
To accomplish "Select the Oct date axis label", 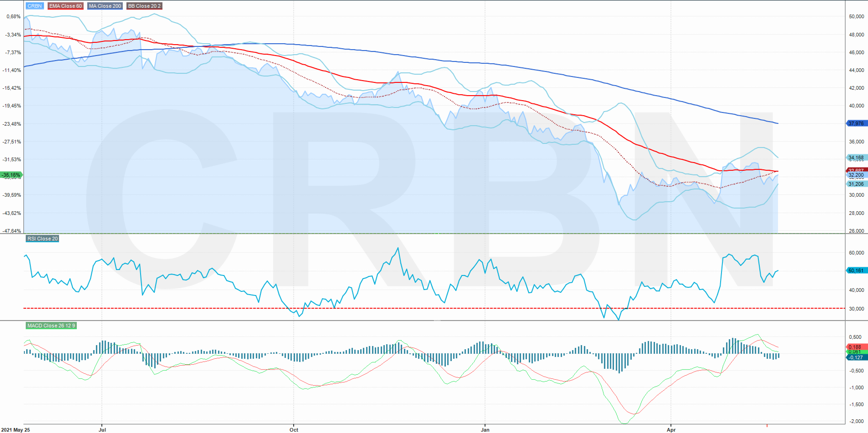I will tap(294, 430).
